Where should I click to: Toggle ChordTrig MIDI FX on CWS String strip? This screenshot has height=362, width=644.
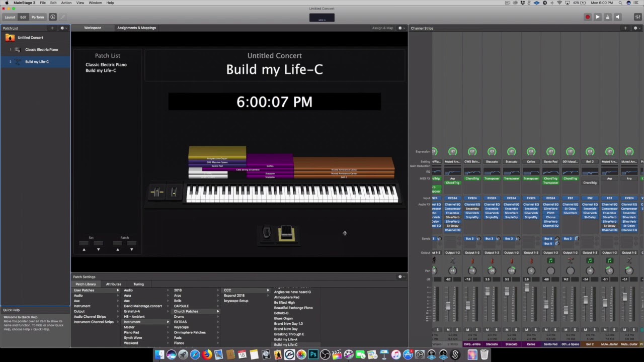click(x=472, y=178)
